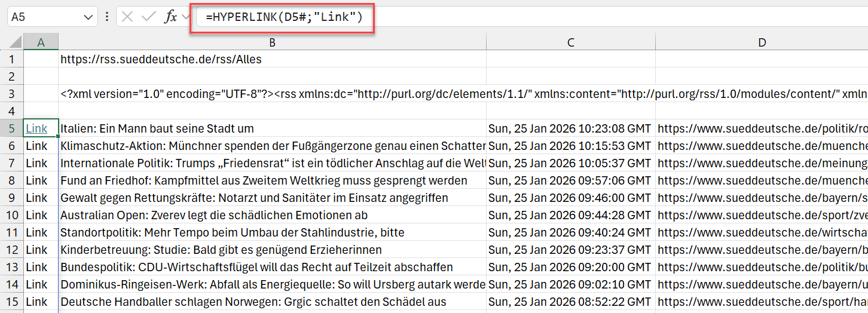Select row 15 header
Image resolution: width=868 pixels, height=313 pixels.
11,302
